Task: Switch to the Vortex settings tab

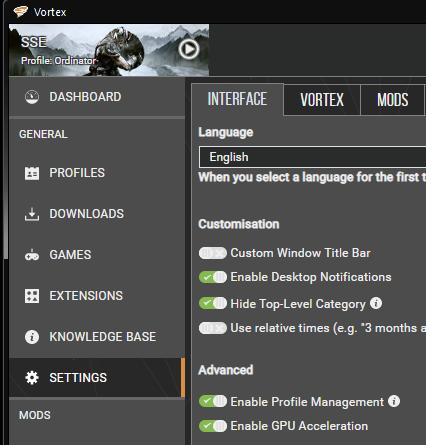Action: click(x=322, y=100)
